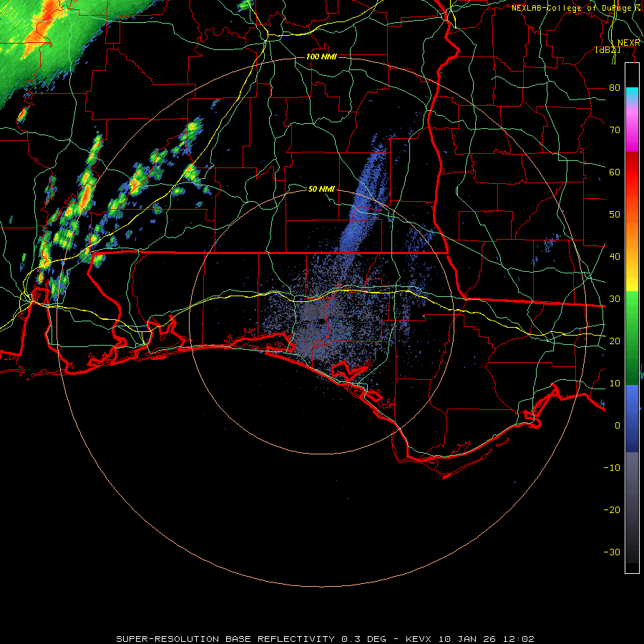
Task: Click the "100 NMI" range ring label
Action: point(321,57)
